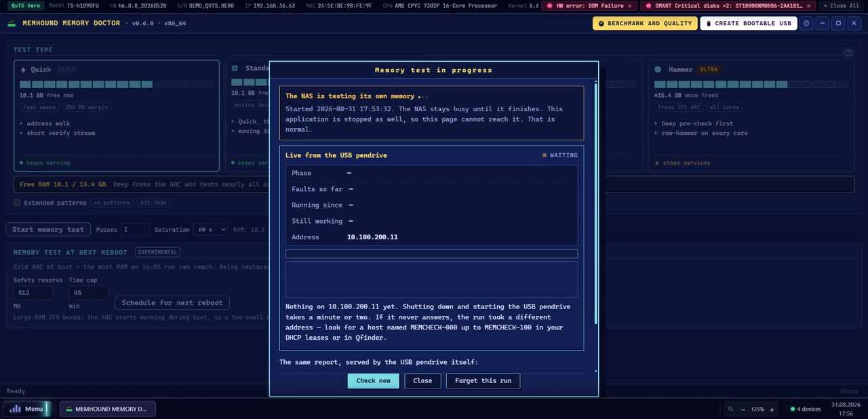Click the EXPERIMENTAL badge
This screenshot has height=419, width=868.
tap(157, 252)
